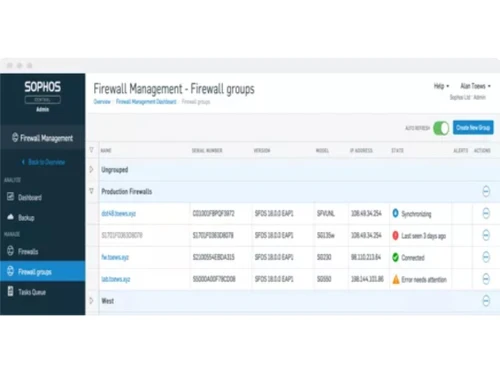Collapse the Production Firewalls group
Viewport: 500px width, 375px height.
[91, 191]
